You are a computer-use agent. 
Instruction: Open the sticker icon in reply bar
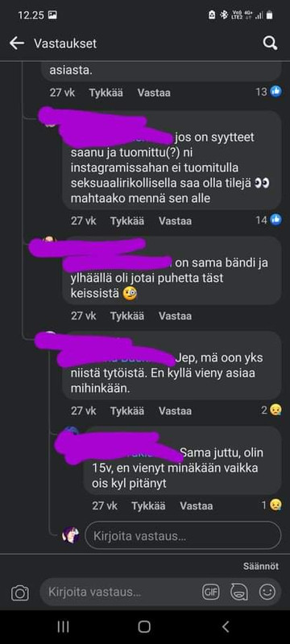[x=239, y=592]
